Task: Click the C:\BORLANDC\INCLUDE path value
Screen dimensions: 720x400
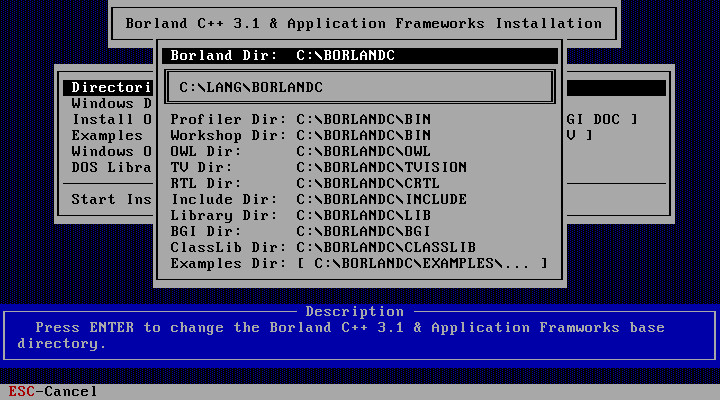Action: point(382,199)
